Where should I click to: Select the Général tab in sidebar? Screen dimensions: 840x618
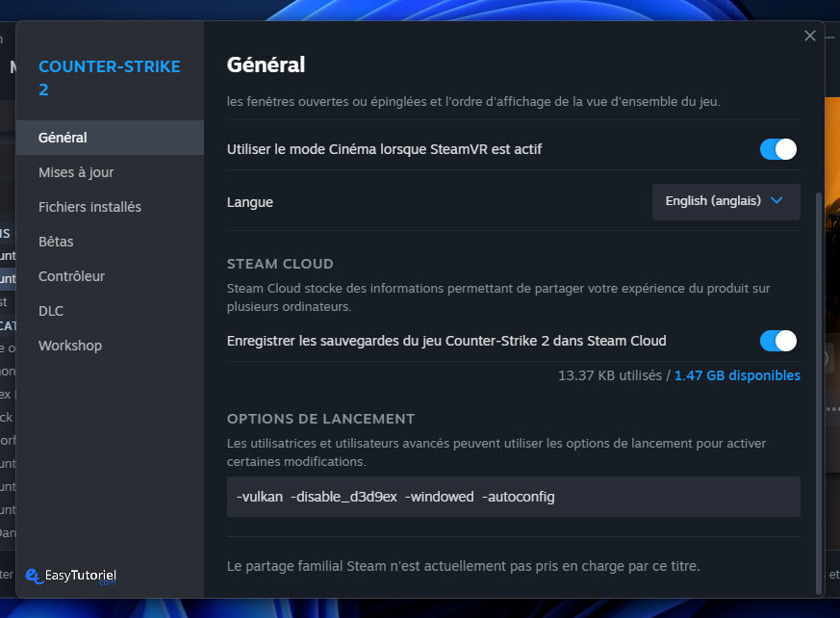(x=110, y=138)
